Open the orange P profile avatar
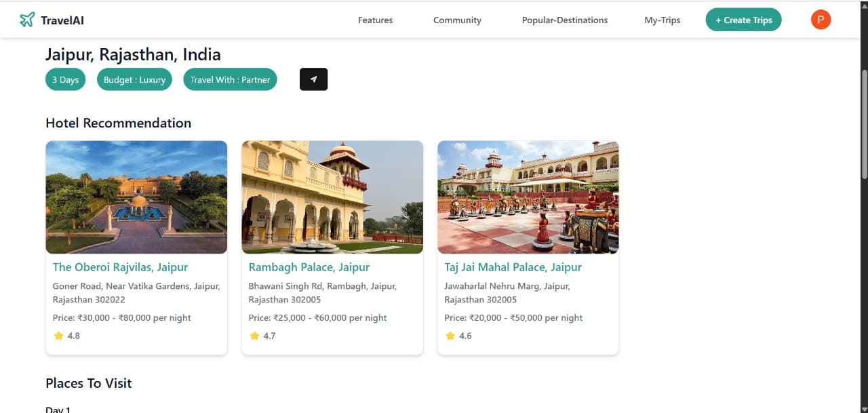The width and height of the screenshot is (868, 413). point(821,20)
